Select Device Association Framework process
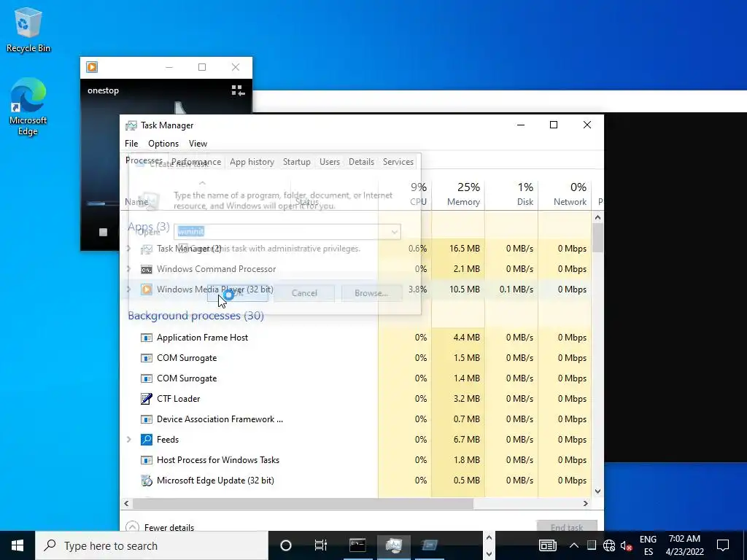 click(355, 419)
